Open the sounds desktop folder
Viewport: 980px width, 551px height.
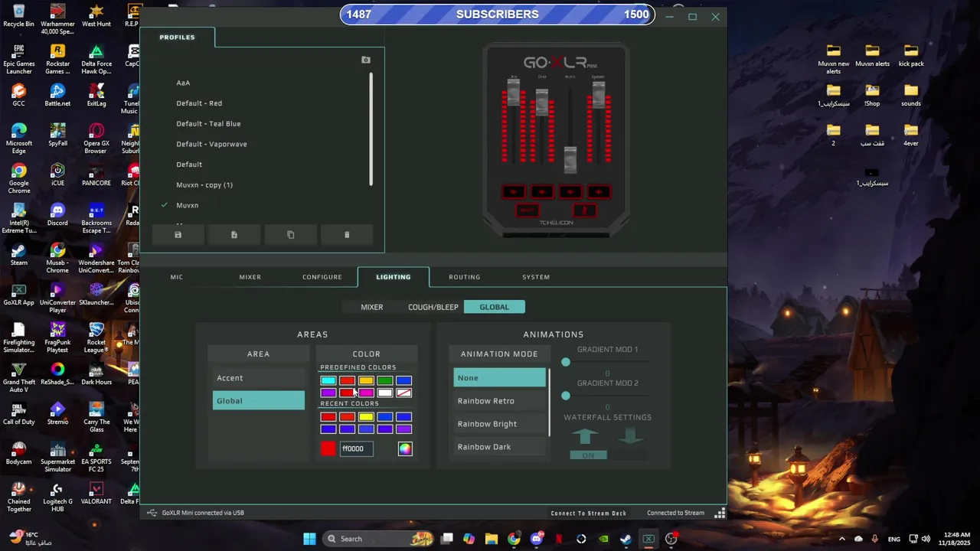tap(911, 95)
